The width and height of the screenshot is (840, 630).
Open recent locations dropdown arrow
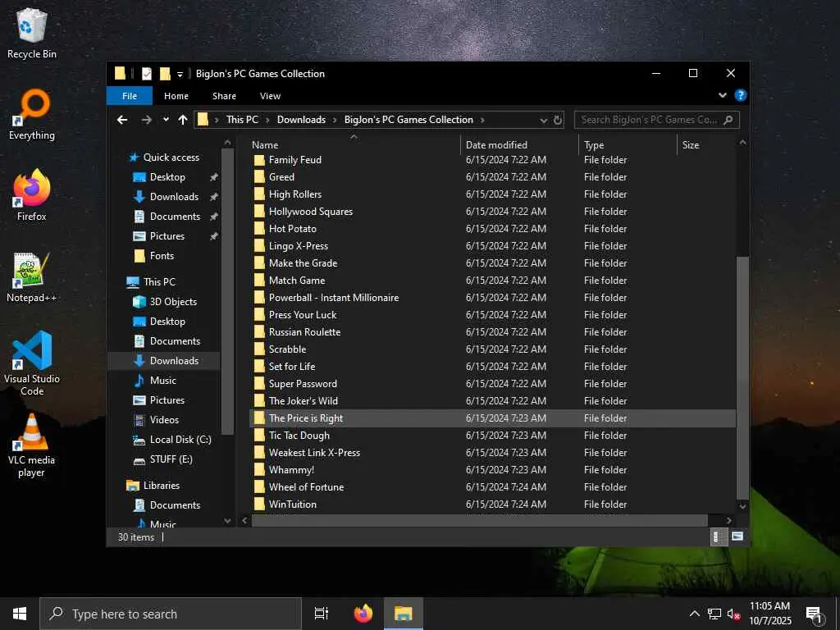coord(166,120)
